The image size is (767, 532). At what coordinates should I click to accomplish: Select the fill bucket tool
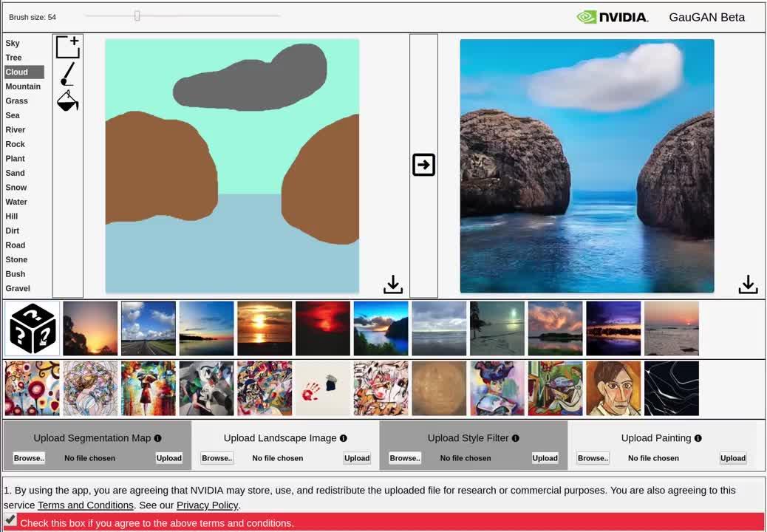pyautogui.click(x=67, y=101)
